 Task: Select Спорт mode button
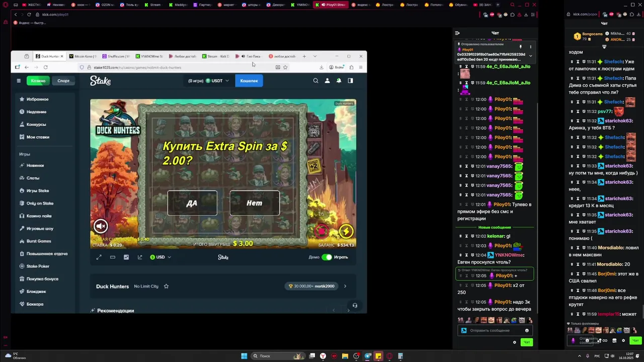click(63, 80)
